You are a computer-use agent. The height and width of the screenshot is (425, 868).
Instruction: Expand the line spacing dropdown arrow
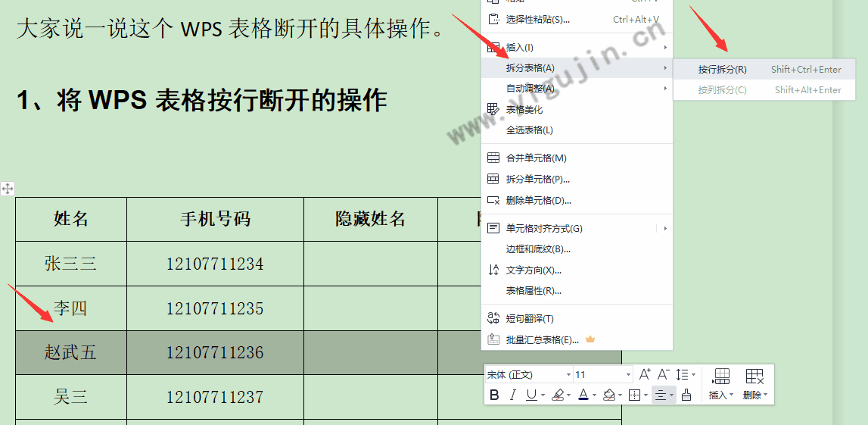694,376
